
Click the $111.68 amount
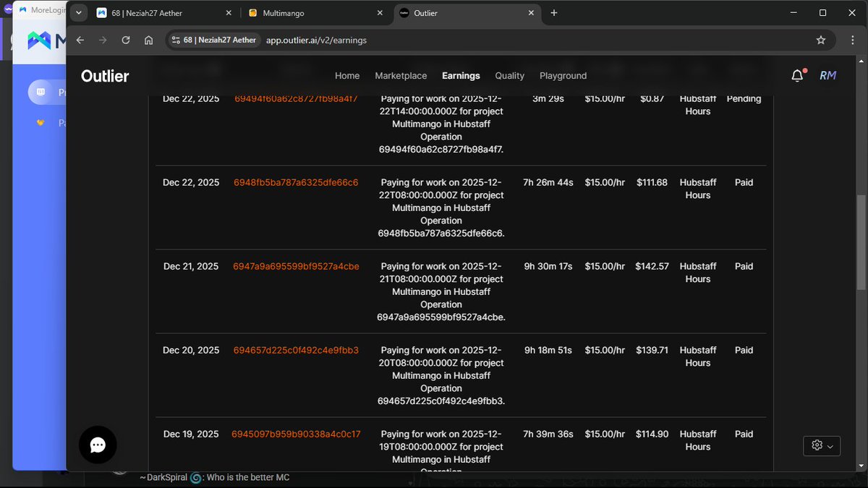click(x=652, y=182)
